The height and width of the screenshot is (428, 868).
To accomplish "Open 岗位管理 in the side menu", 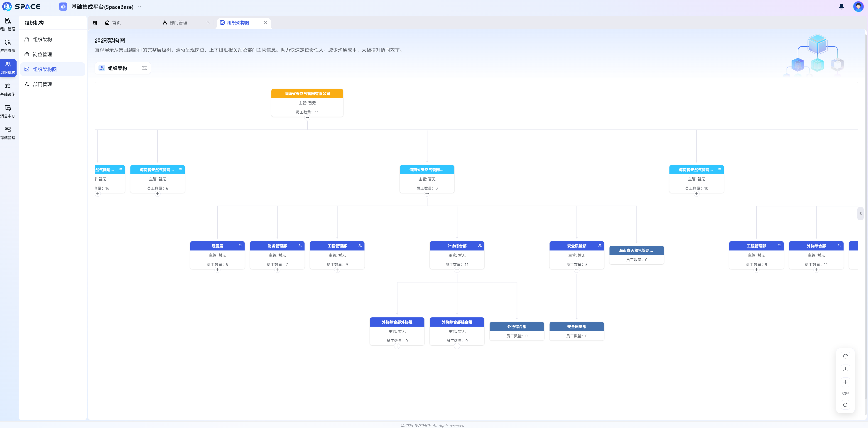I will click(x=42, y=54).
